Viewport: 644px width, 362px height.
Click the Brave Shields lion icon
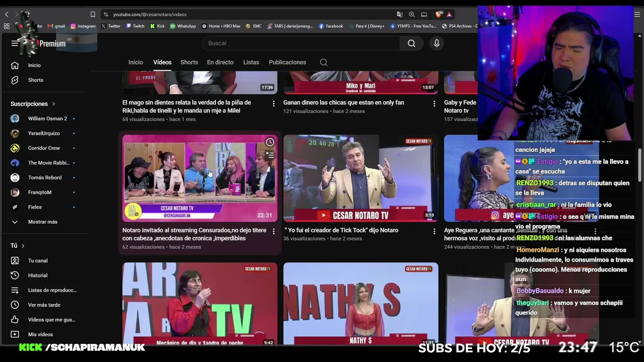[438, 15]
